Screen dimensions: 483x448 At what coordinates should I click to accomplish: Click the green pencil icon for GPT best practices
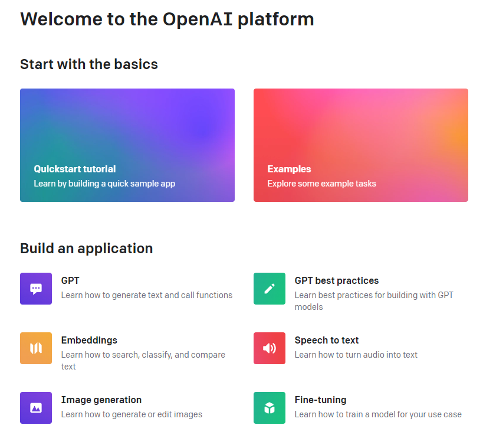point(270,289)
